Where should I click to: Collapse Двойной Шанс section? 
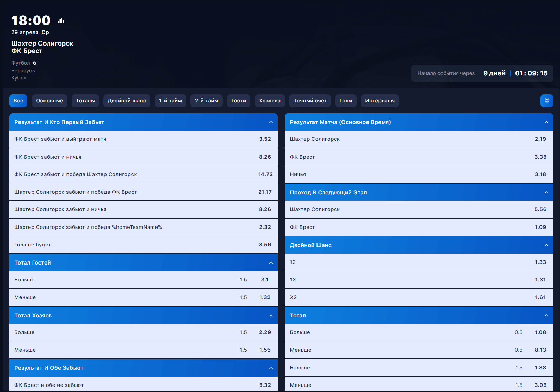546,245
